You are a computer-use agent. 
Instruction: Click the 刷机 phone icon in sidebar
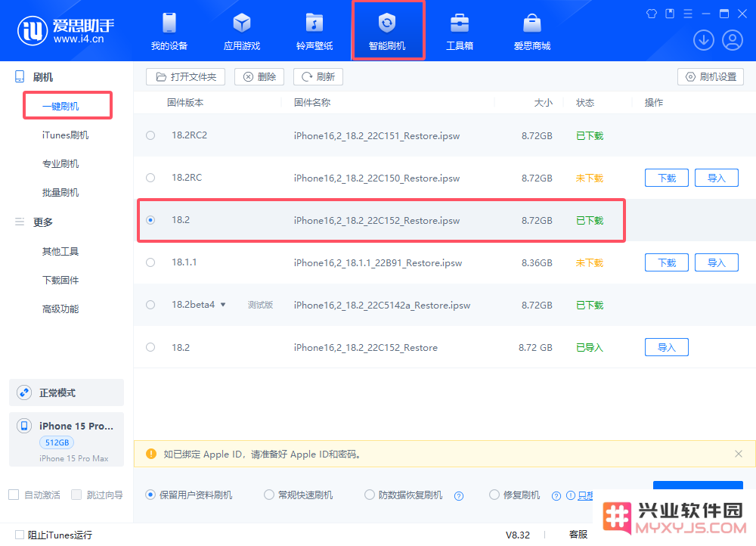(20, 76)
